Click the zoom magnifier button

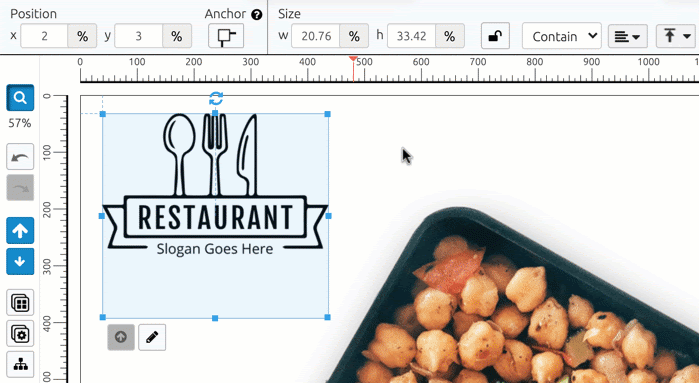coord(20,98)
